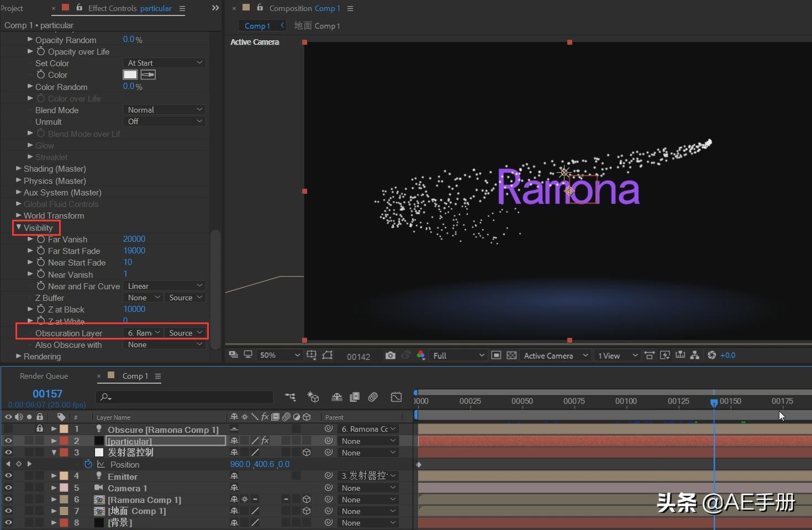Toggle the Draft 3D icon in the timeline
This screenshot has width=812, height=530.
coord(313,397)
